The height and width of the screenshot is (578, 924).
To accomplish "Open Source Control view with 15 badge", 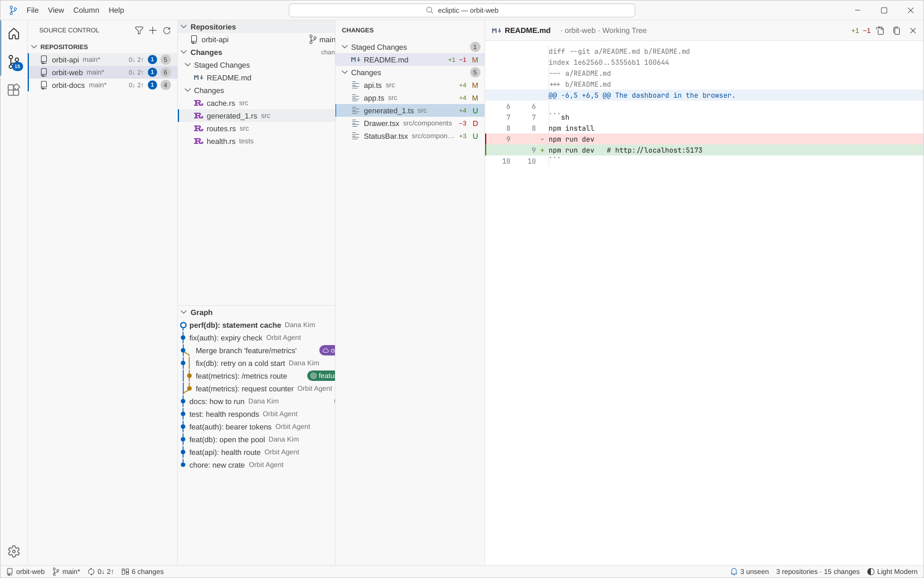I will click(x=14, y=62).
